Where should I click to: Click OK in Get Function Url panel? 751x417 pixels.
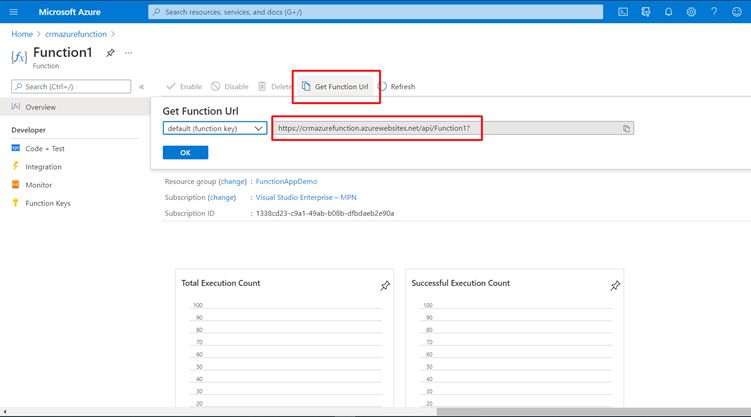(x=185, y=152)
